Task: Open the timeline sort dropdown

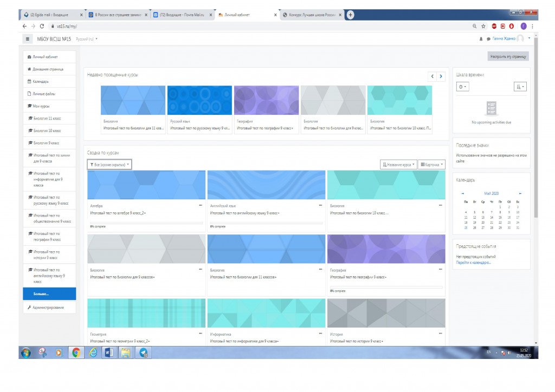Action: [520, 87]
